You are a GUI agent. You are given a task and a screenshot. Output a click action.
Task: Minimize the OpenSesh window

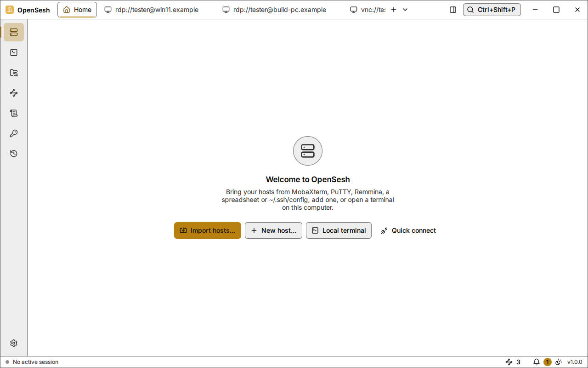click(535, 10)
